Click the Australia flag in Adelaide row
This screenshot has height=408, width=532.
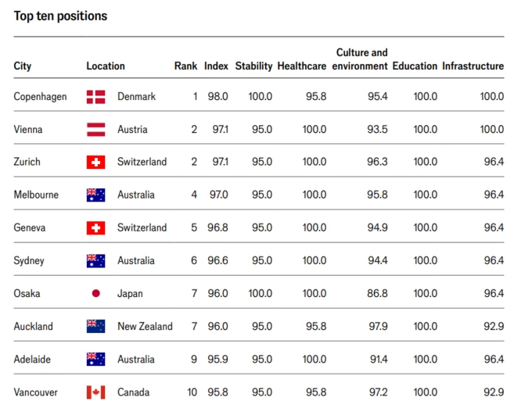pos(95,360)
